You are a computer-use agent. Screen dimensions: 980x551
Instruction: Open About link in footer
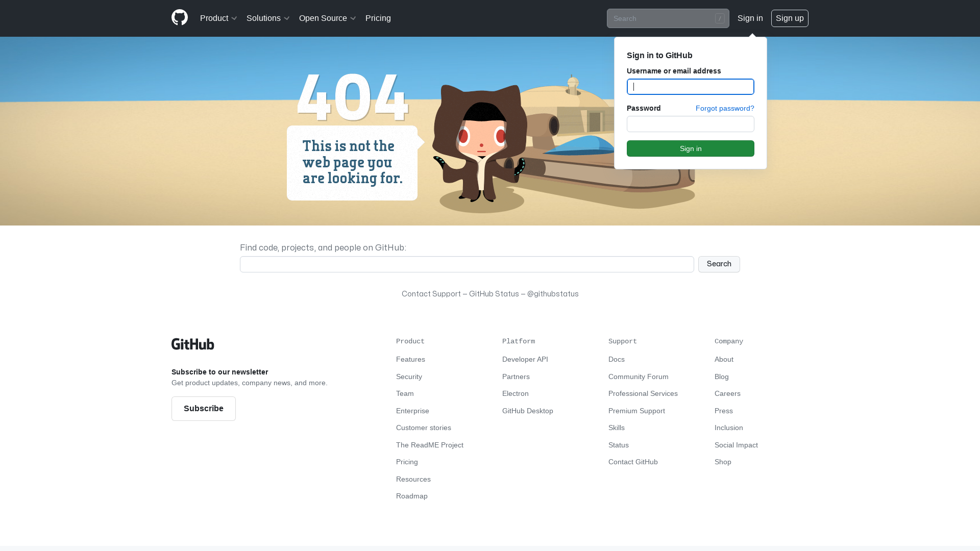click(724, 359)
